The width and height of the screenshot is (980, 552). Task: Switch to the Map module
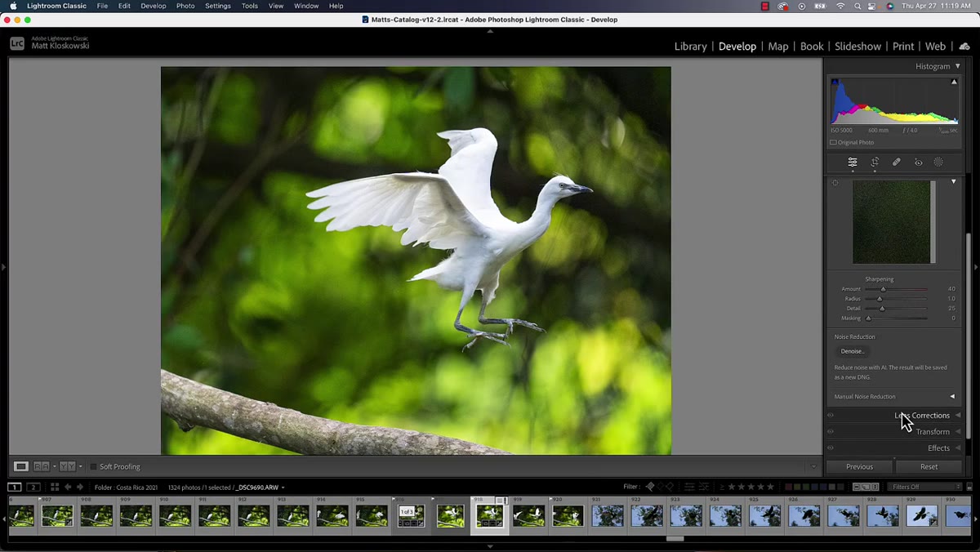[778, 47]
